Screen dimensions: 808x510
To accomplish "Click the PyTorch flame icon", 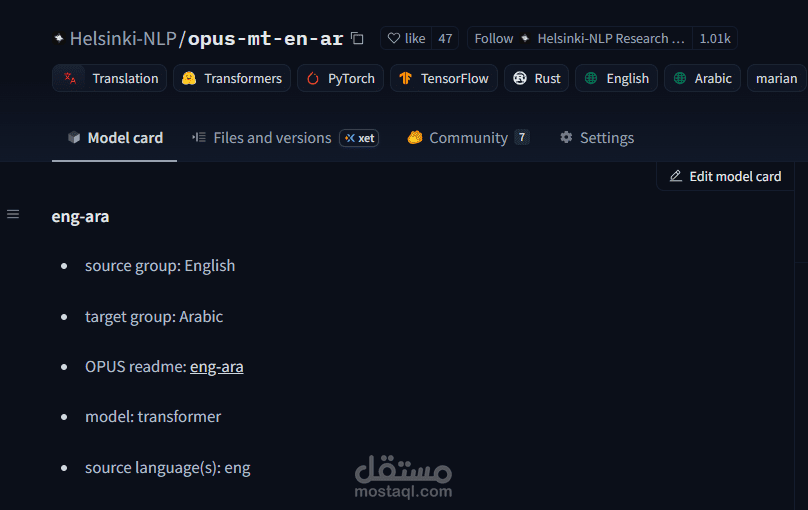I will tap(313, 78).
